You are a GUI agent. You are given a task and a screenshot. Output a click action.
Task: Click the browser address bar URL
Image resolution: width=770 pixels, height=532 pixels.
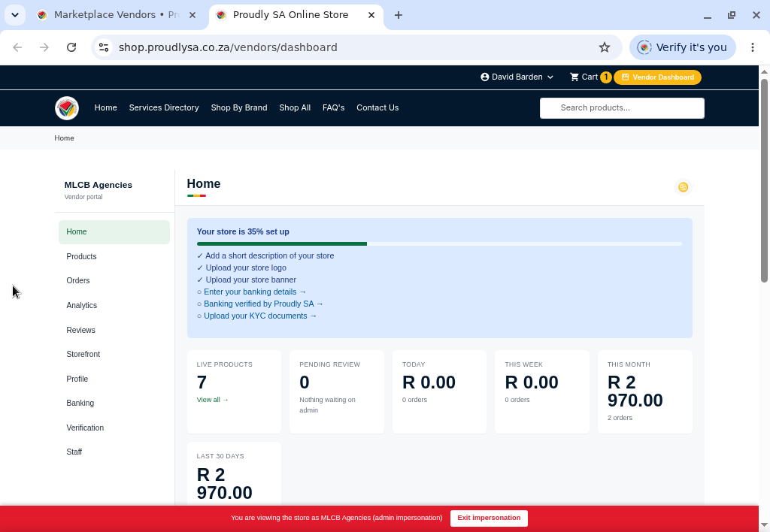pos(228,47)
